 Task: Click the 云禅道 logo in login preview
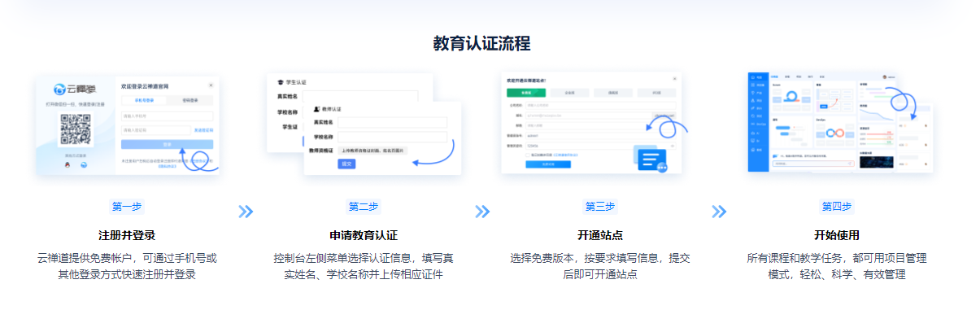[76, 90]
